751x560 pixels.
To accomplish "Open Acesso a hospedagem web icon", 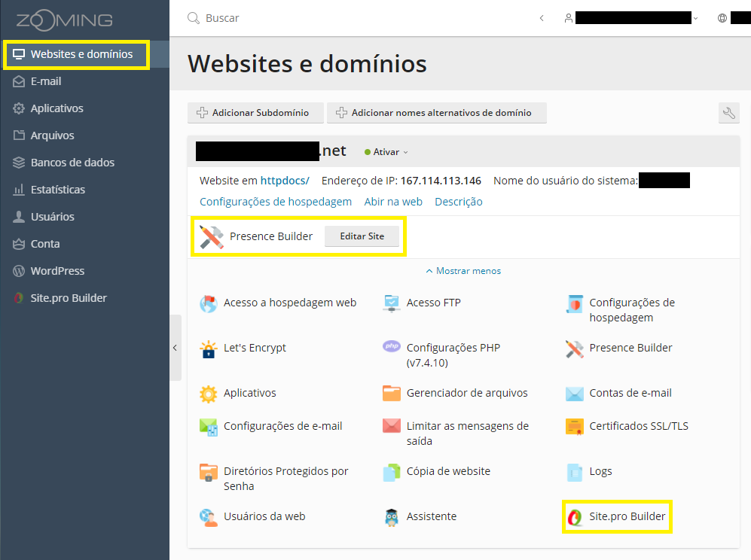I will (x=209, y=303).
